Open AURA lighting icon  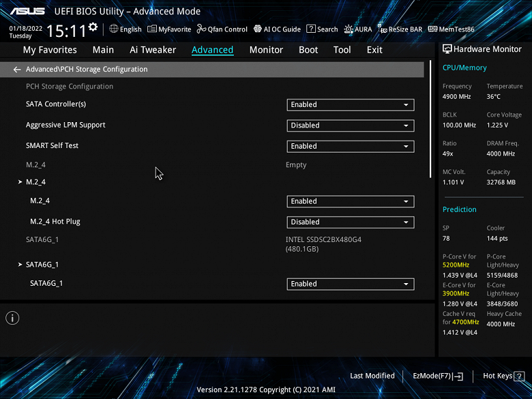[349, 29]
